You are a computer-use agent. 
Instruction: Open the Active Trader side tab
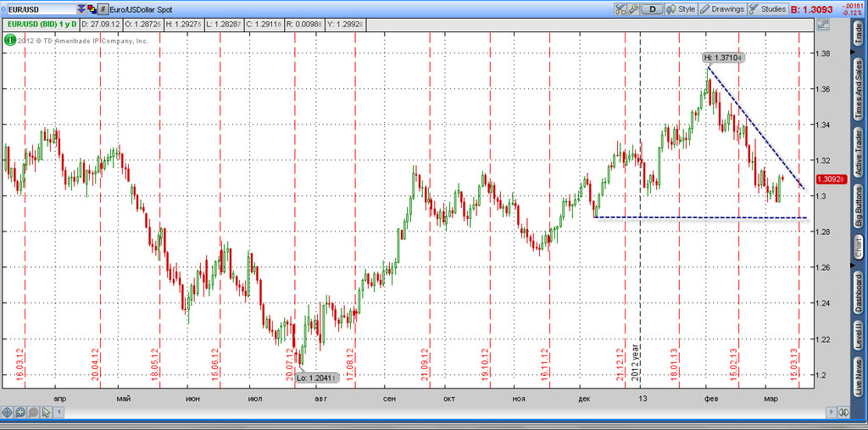coord(859,152)
